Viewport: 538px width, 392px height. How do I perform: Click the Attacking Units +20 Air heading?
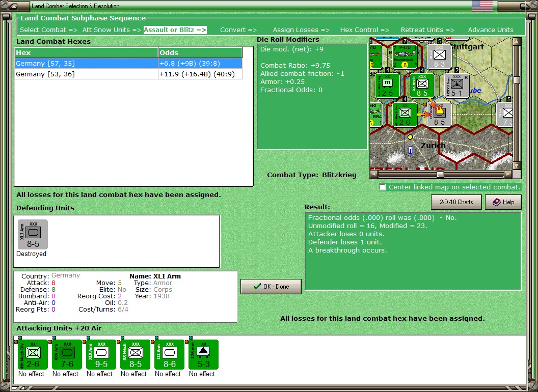pyautogui.click(x=59, y=328)
